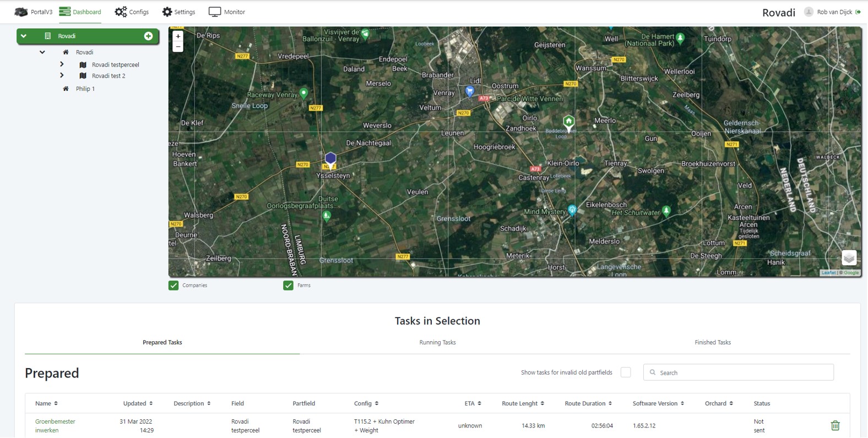Open Settings from the top bar
Viewport: 868px width, 438px height.
pos(178,12)
